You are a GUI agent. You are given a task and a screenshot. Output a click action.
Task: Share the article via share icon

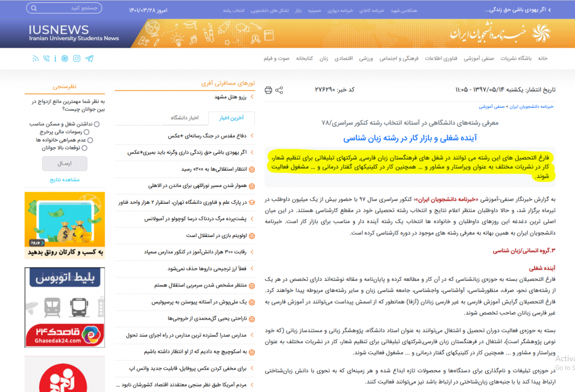click(279, 90)
